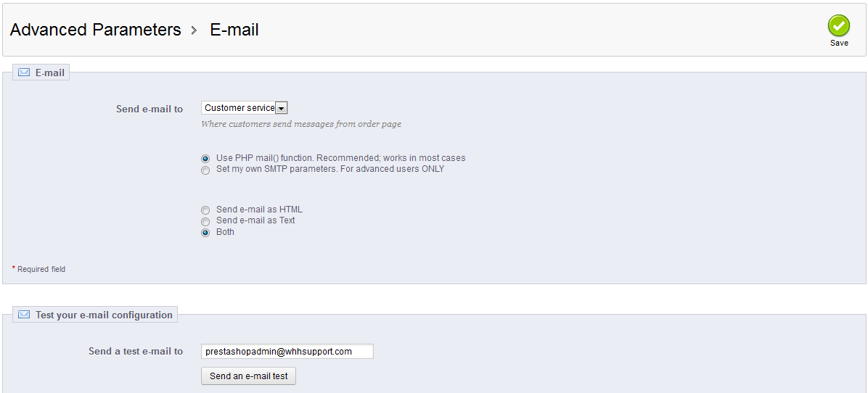868x393 pixels.
Task: Select Use PHP mail() function option
Action: click(x=205, y=158)
